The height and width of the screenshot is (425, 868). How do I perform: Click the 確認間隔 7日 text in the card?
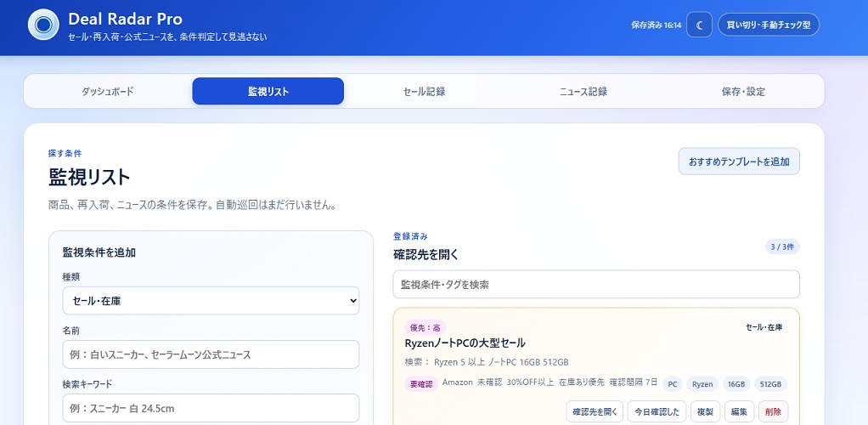pos(634,382)
